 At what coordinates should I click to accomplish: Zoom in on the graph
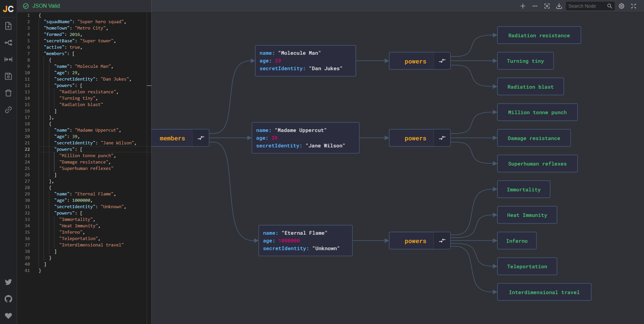point(523,6)
